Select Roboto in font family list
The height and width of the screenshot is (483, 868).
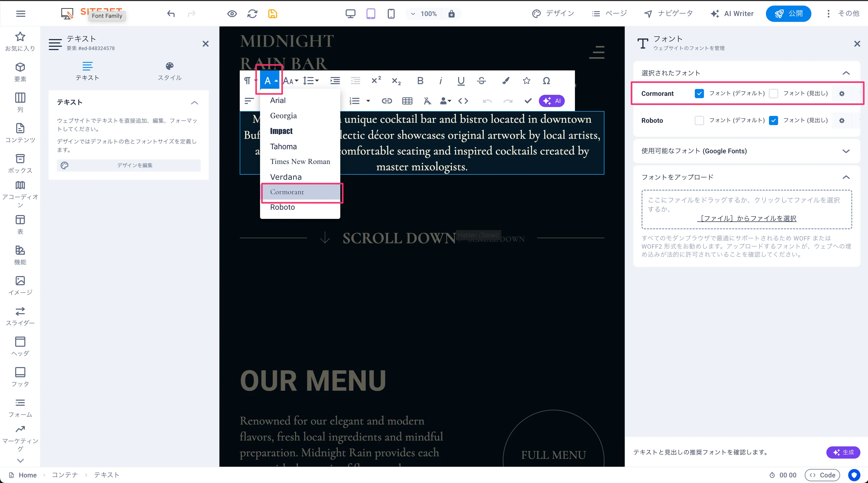[x=300, y=207]
